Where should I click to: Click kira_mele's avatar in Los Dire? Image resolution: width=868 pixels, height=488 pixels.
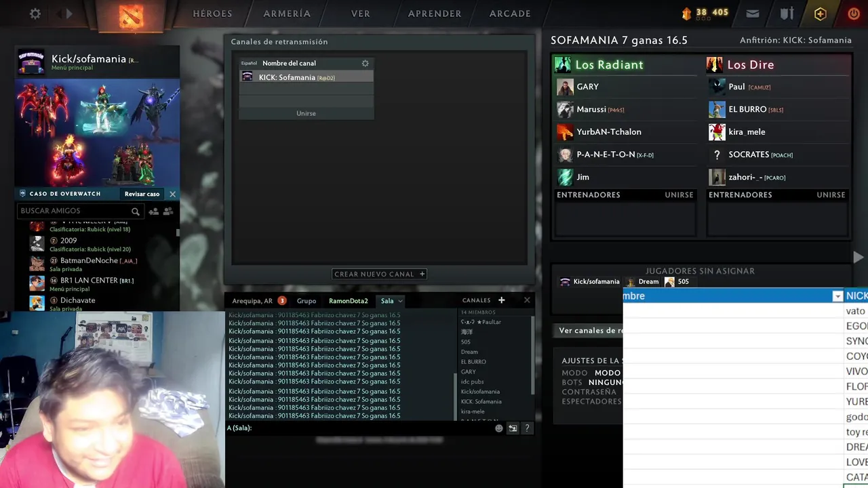[717, 132]
